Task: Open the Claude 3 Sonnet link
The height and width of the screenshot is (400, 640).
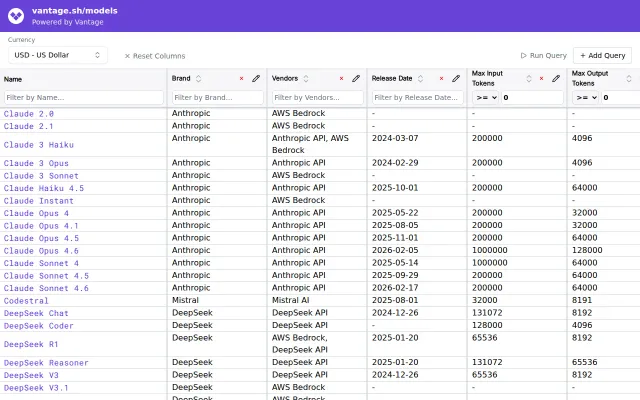Action: (x=41, y=176)
